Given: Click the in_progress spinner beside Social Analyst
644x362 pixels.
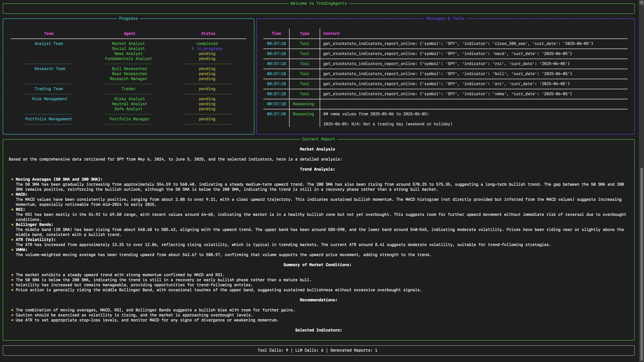Looking at the screenshot, I should 193,48.
